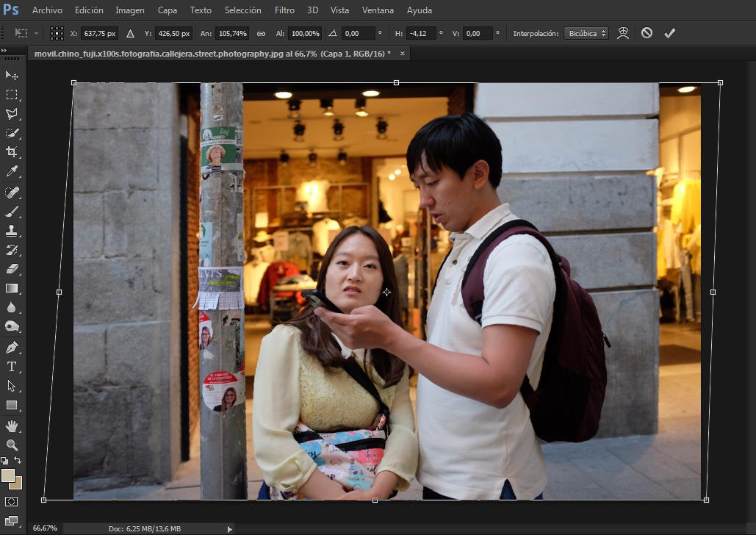The image size is (756, 535).
Task: Click the reference point location grid
Action: [x=57, y=33]
